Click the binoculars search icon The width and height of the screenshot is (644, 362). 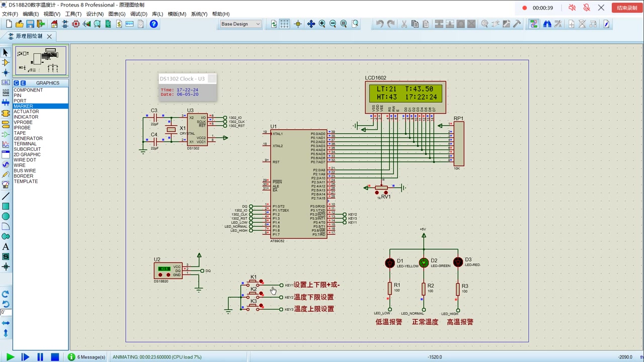(x=547, y=24)
